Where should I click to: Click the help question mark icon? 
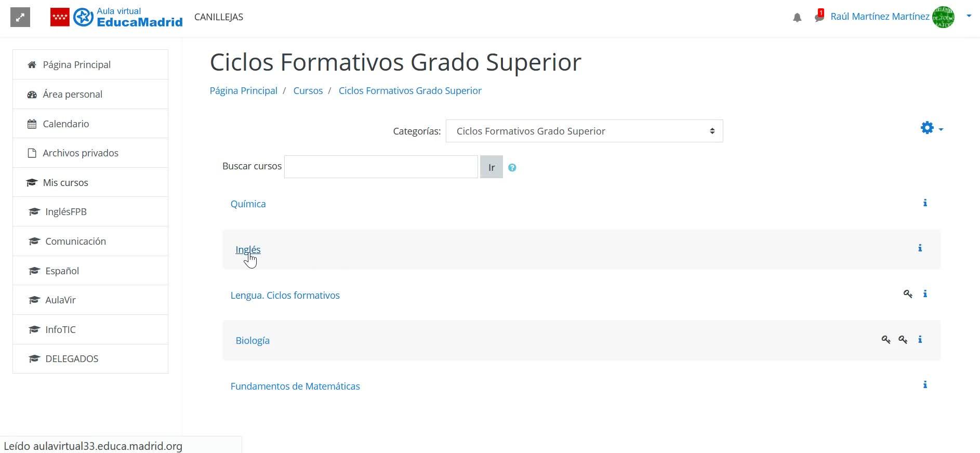click(512, 168)
